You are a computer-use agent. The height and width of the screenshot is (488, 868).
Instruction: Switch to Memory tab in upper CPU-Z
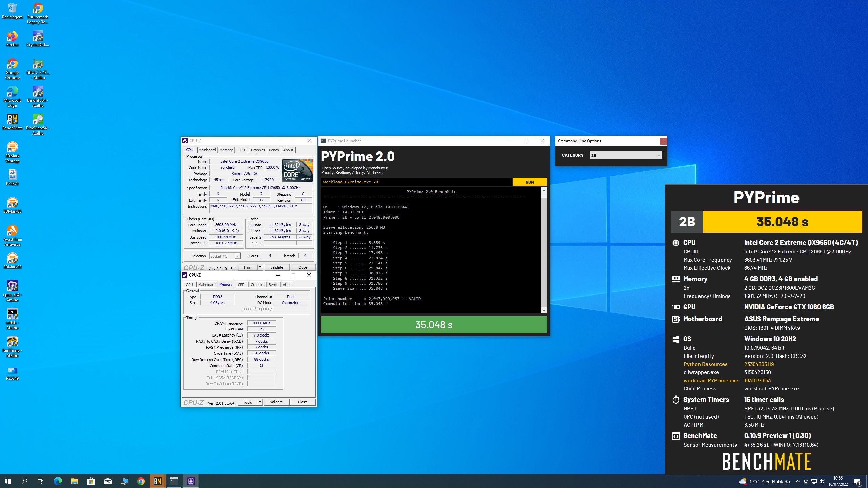226,150
